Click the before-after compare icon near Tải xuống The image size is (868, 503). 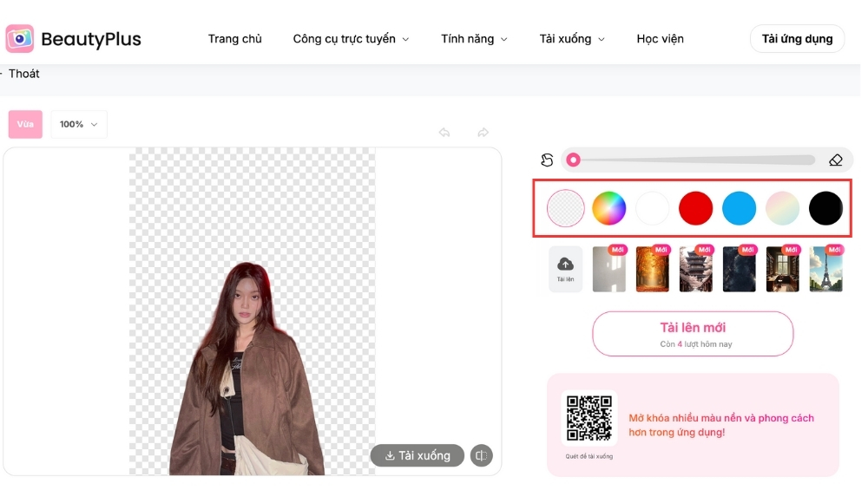click(x=482, y=455)
